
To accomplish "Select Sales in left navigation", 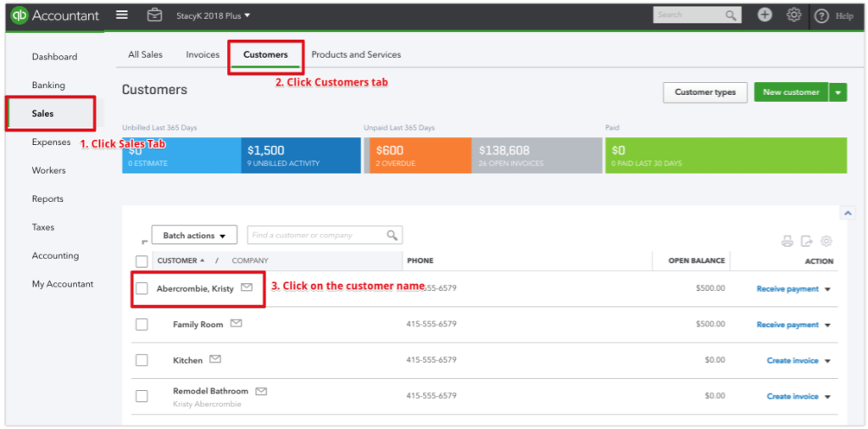I will click(42, 114).
